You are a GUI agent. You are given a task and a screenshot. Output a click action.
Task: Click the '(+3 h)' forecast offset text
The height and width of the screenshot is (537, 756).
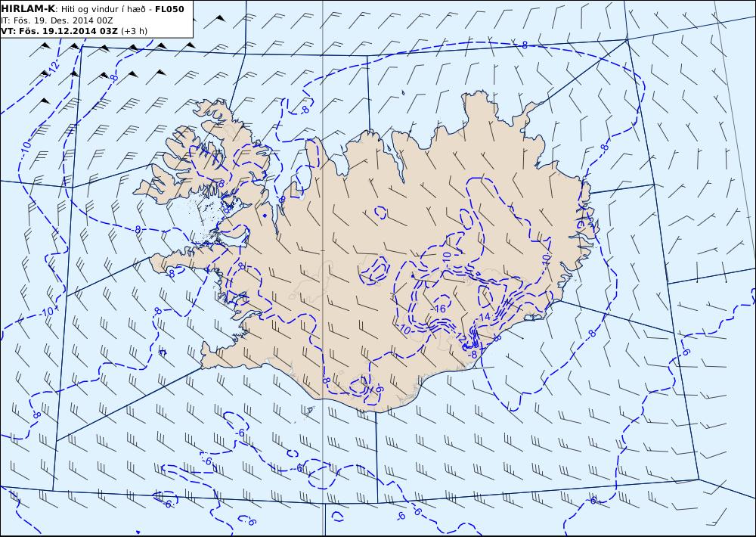click(x=134, y=31)
